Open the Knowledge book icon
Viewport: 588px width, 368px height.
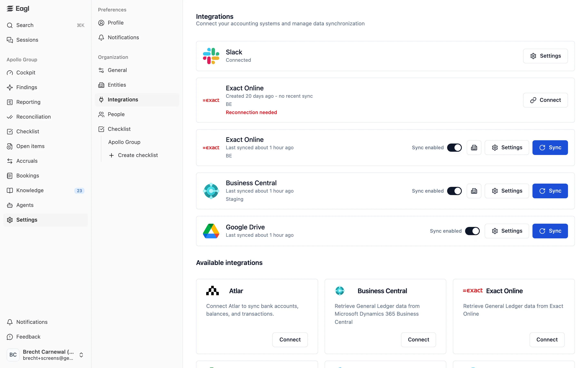10,190
